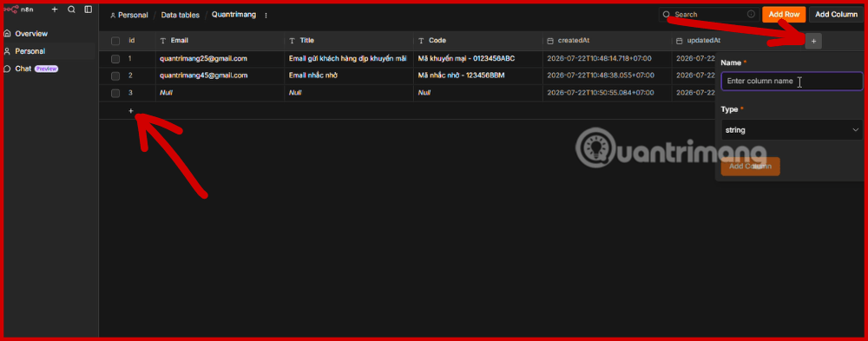Screen dimensions: 868x341
Task: Check the checkbox for row 1
Action: (x=115, y=59)
